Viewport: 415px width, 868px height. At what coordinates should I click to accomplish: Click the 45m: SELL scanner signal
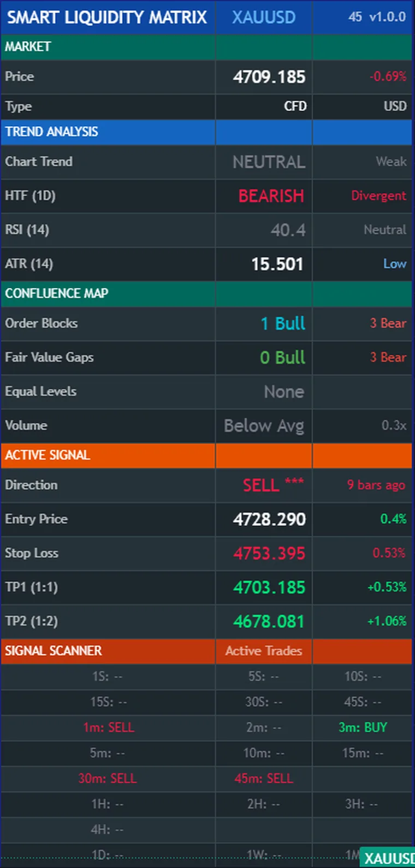click(264, 778)
